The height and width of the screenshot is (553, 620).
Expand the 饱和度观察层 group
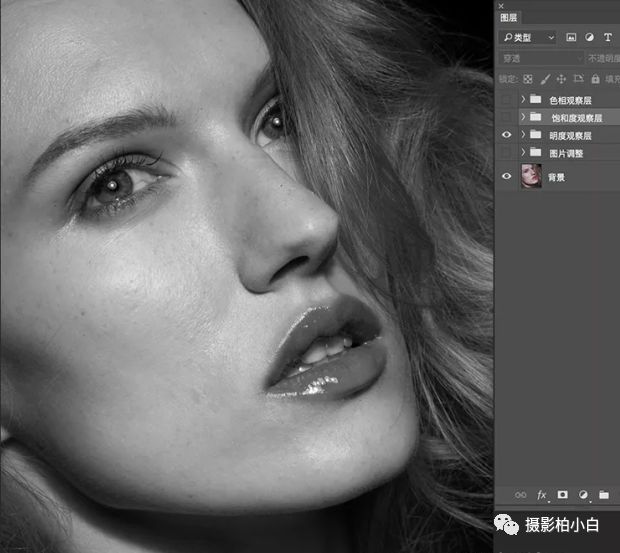[x=523, y=117]
